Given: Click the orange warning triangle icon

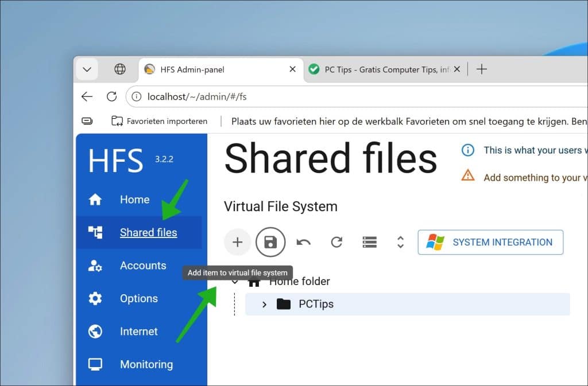Looking at the screenshot, I should pyautogui.click(x=467, y=175).
